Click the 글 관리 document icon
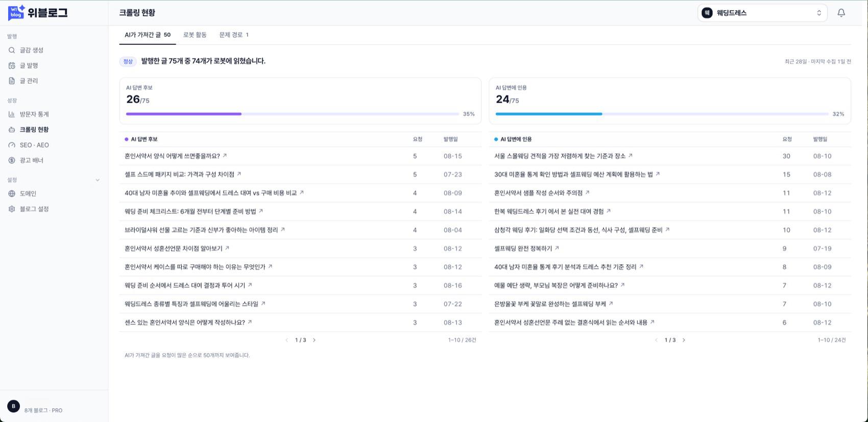The width and height of the screenshot is (868, 422). pos(12,81)
